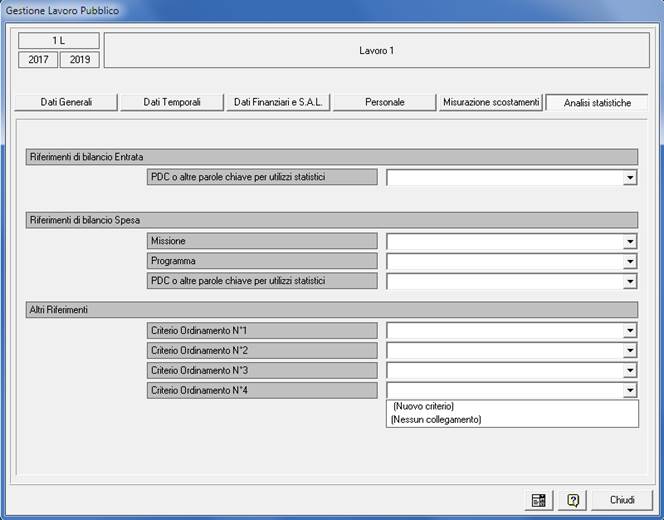The height and width of the screenshot is (520, 664).
Task: Select the Personale tab
Action: point(385,102)
